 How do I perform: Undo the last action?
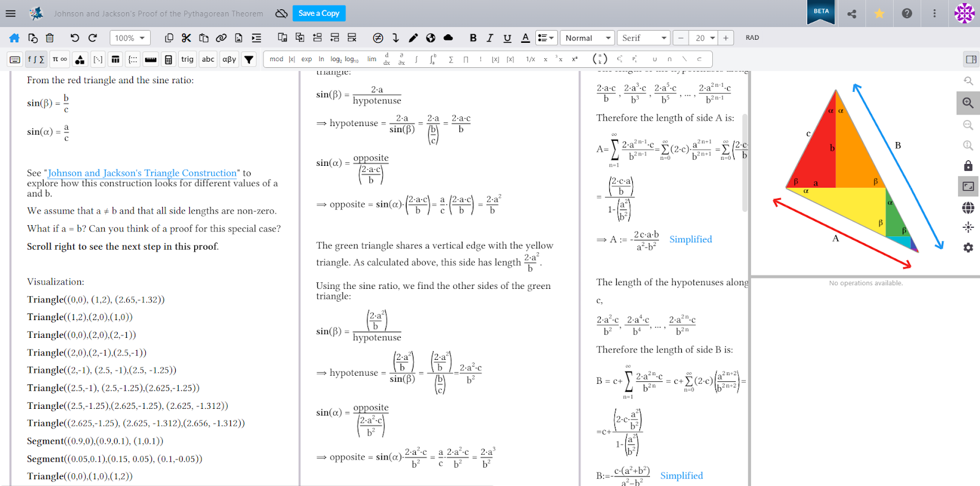click(x=75, y=38)
